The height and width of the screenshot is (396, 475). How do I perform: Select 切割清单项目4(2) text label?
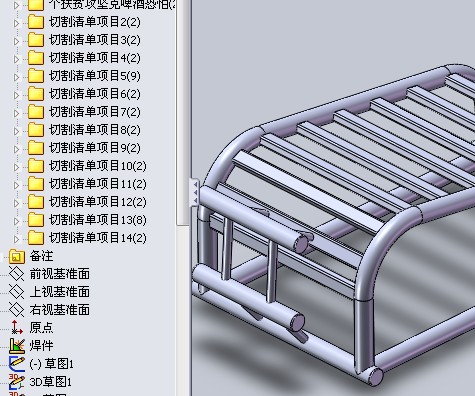95,58
